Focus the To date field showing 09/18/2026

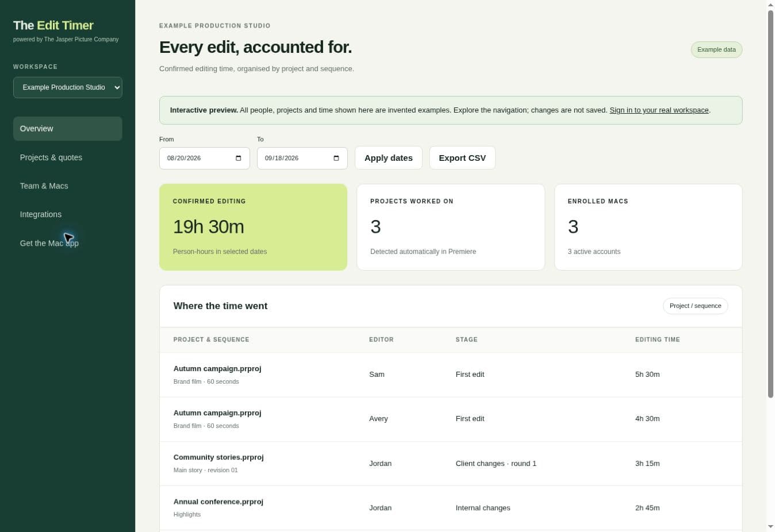pos(302,158)
